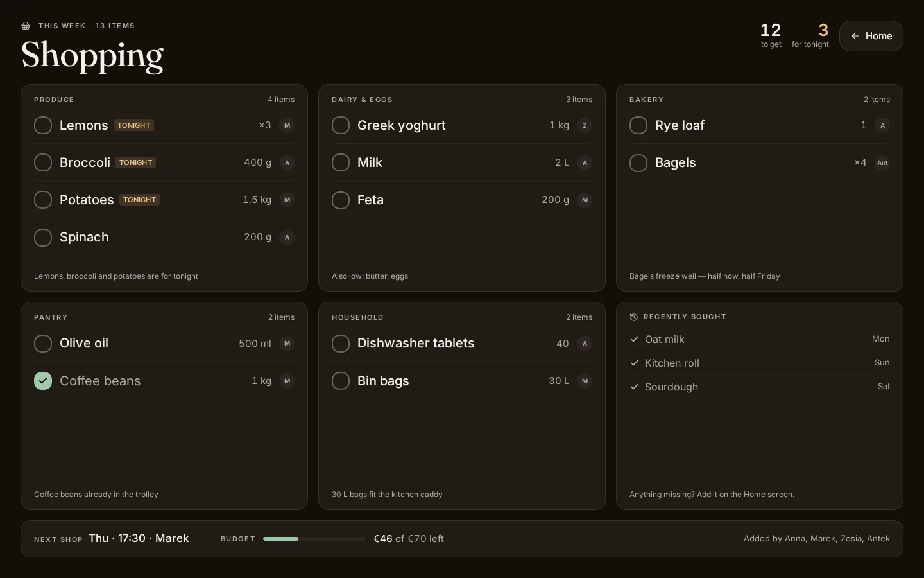This screenshot has width=924, height=578.
Task: Click the A badge on Dishwasher tablets
Action: tap(585, 344)
